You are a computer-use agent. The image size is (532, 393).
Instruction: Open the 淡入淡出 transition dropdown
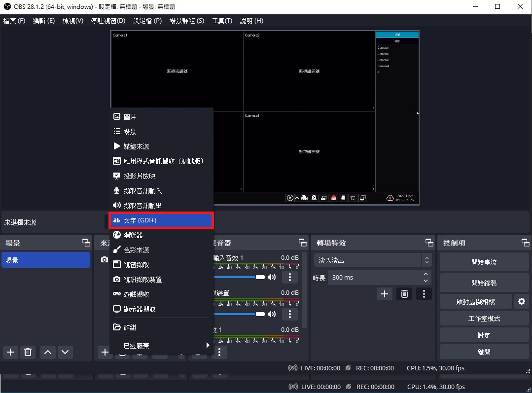373,260
